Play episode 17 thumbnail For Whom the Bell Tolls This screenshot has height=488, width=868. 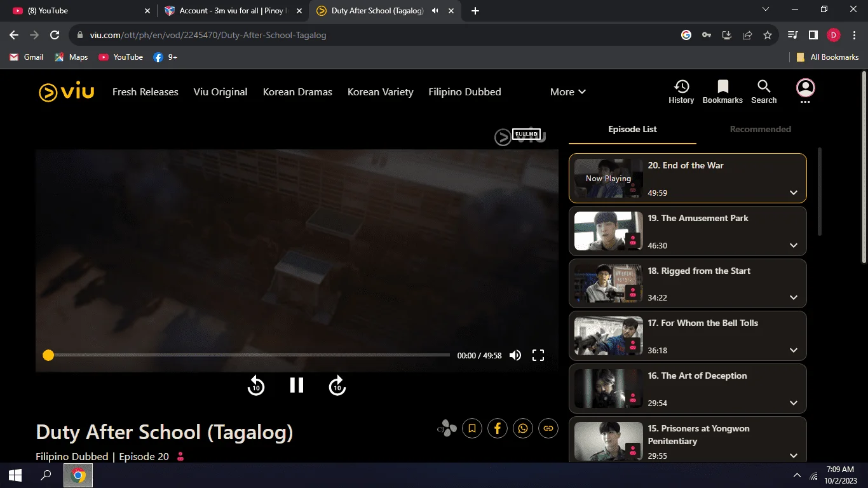[x=609, y=336]
